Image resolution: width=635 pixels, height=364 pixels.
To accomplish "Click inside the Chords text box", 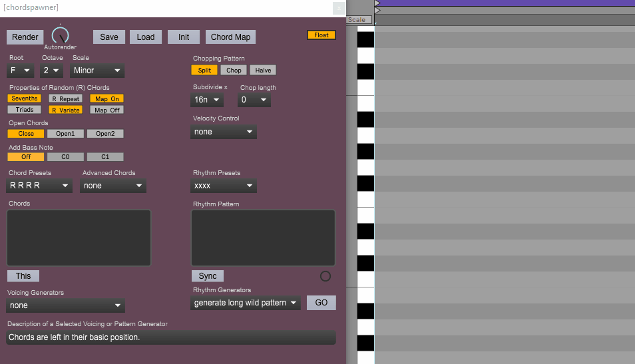I will [x=79, y=238].
